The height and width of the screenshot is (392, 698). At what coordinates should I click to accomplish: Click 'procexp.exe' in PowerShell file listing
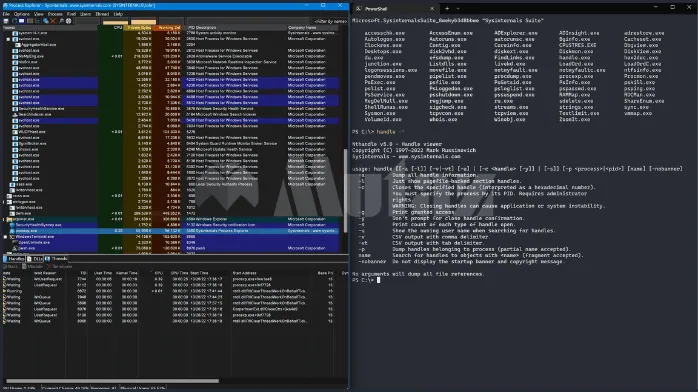[576, 77]
